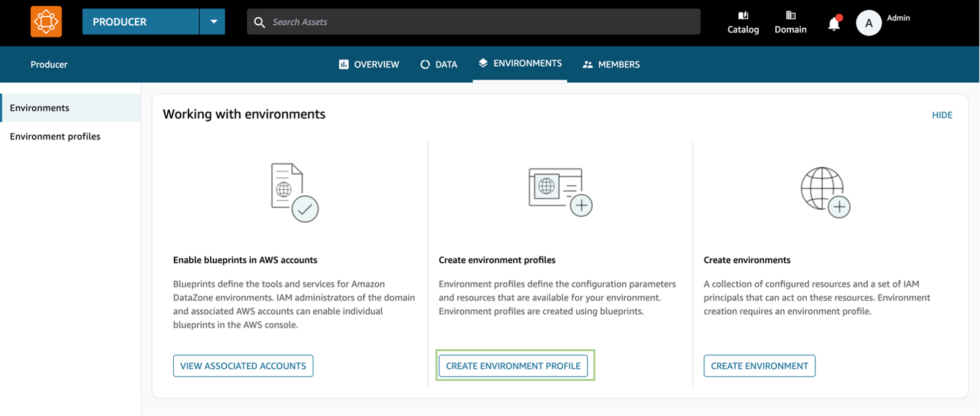The height and width of the screenshot is (416, 980).
Task: Click the 'Enable blueprints in AWS accounts' heading
Action: [245, 260]
